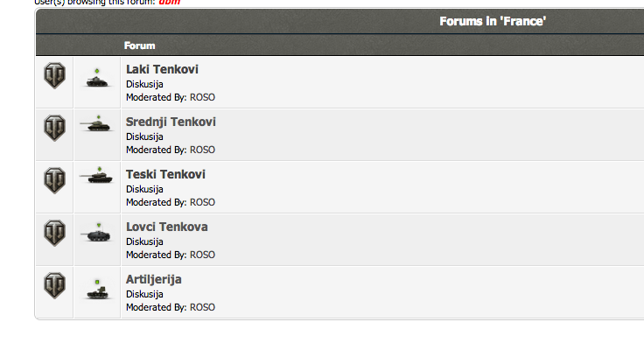This screenshot has width=644, height=364.
Task: Click the shield status icon beside Artiljerija
Action: 54,286
